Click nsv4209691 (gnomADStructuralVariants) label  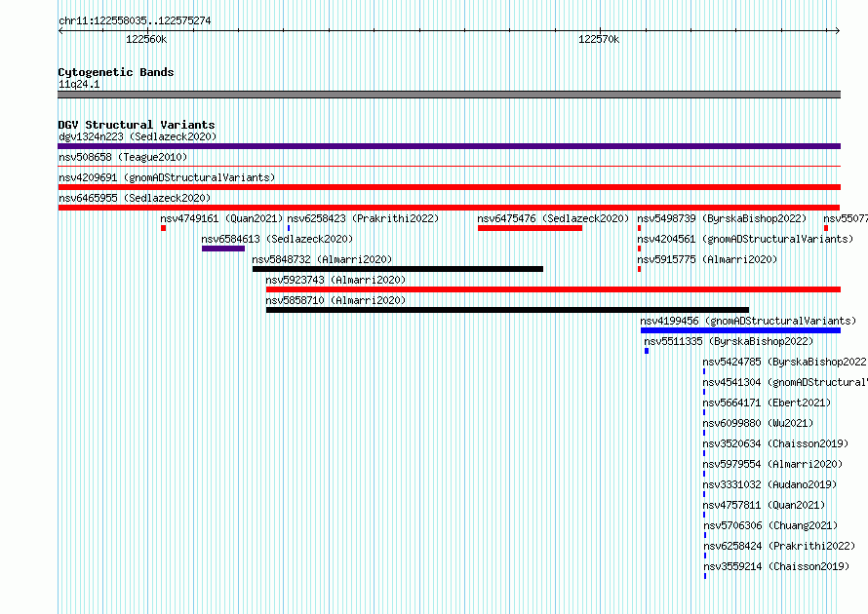(x=167, y=177)
